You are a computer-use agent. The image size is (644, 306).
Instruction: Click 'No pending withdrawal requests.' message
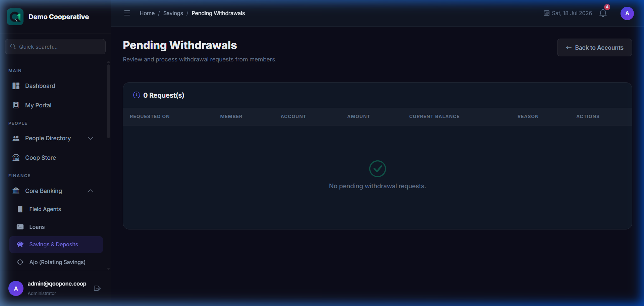pos(377,186)
